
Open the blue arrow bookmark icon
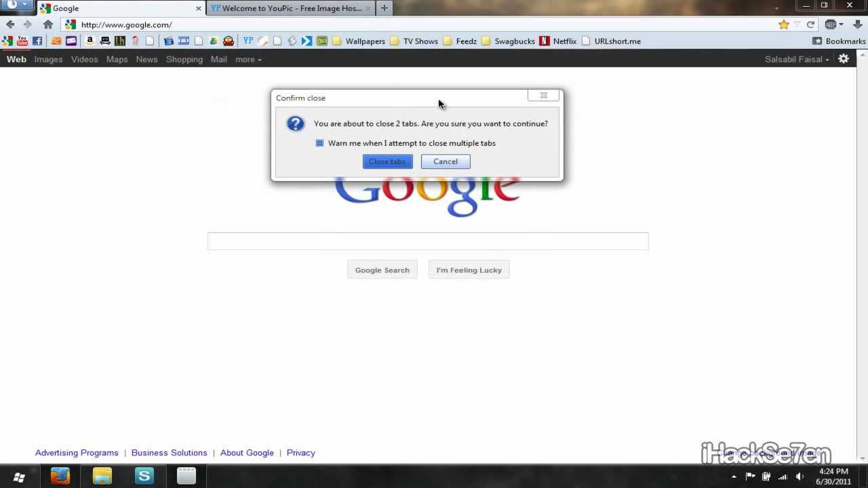(x=307, y=41)
